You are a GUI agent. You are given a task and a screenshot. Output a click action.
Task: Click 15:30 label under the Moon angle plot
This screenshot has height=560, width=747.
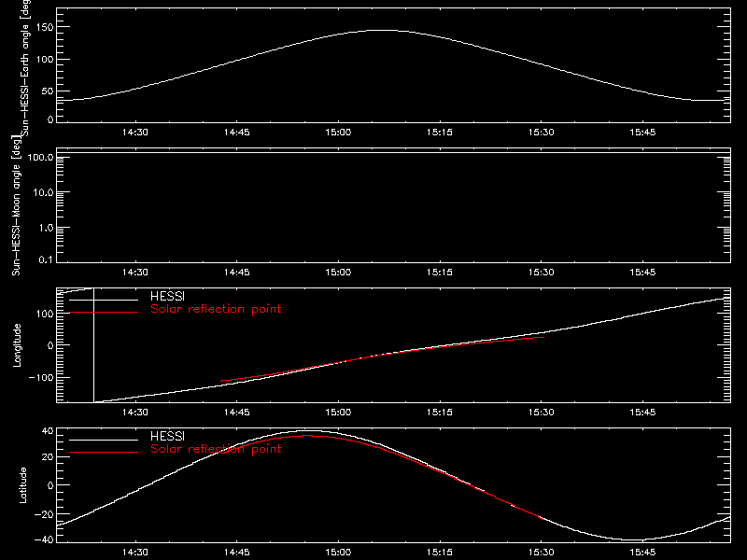[x=542, y=273]
